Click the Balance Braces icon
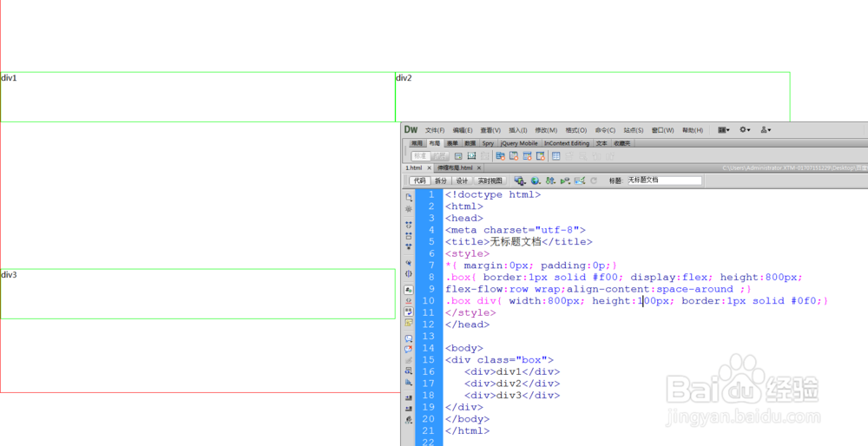This screenshot has width=868, height=446. point(409,273)
